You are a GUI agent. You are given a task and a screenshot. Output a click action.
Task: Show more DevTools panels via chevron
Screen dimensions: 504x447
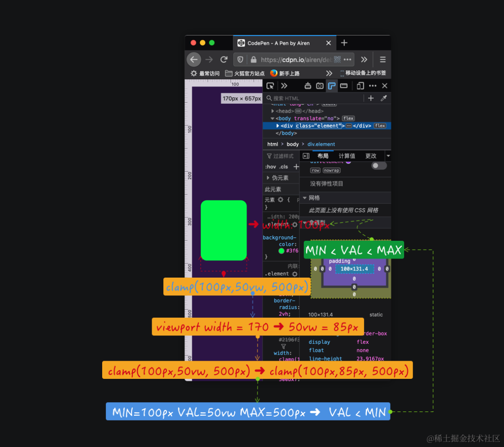pos(284,86)
